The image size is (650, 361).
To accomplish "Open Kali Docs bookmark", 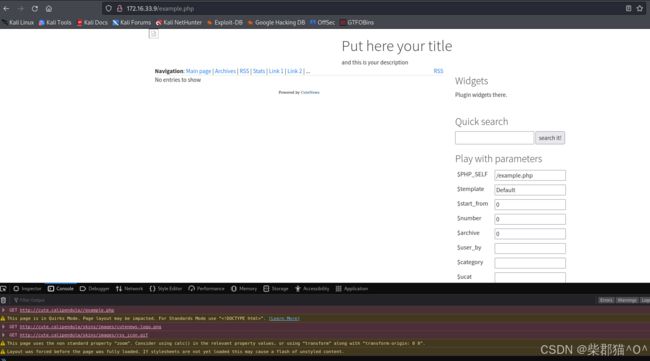I will click(92, 22).
